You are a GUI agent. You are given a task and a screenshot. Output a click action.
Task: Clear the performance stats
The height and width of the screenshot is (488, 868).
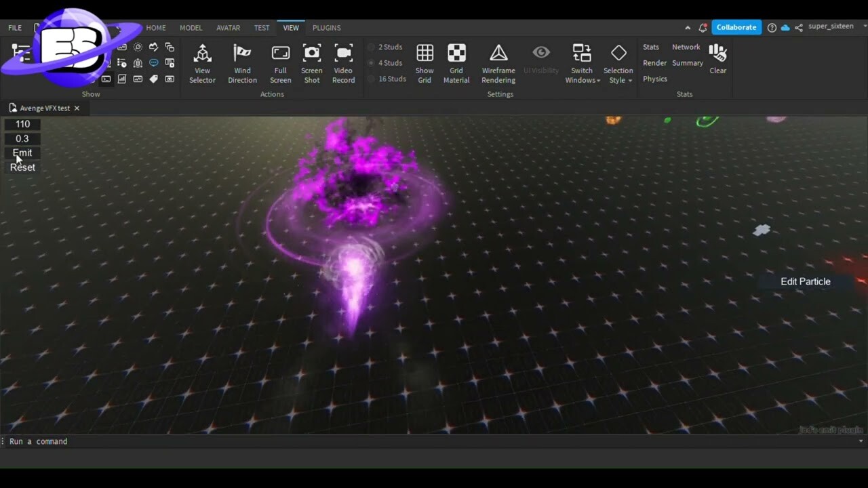click(x=717, y=62)
